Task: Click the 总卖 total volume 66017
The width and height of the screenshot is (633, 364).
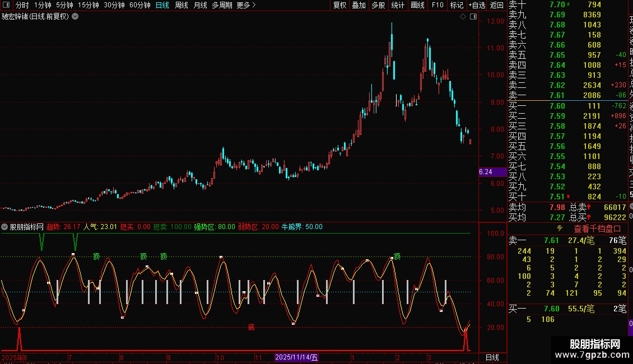Action: 615,207
